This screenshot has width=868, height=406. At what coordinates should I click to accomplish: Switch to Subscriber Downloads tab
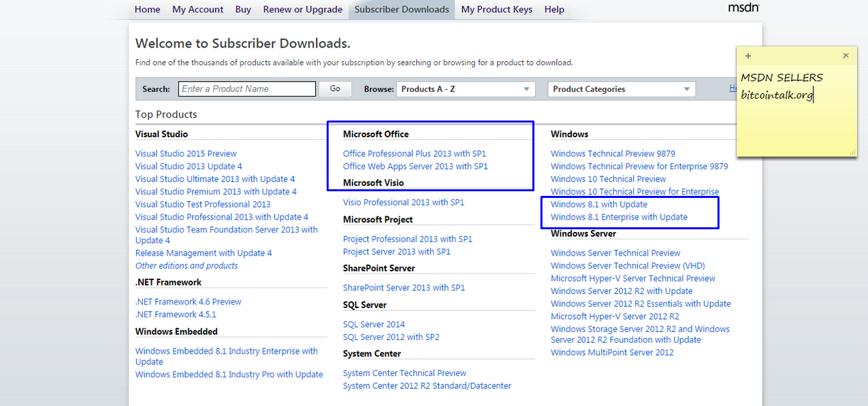(402, 10)
